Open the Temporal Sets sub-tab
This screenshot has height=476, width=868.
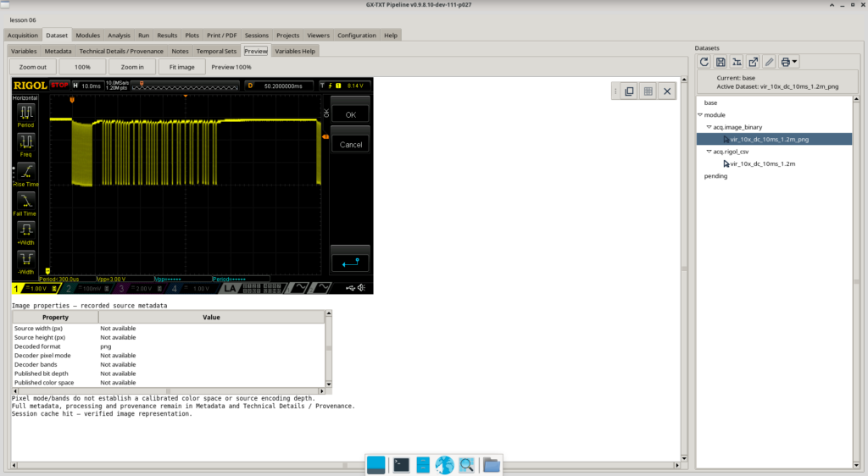pyautogui.click(x=216, y=51)
